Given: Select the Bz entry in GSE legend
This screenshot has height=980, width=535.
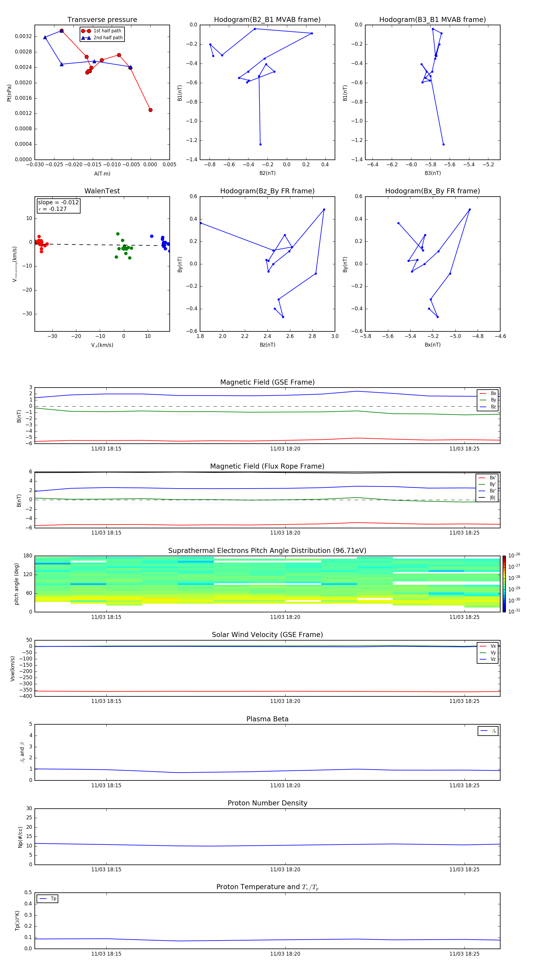Looking at the screenshot, I should click(x=488, y=407).
